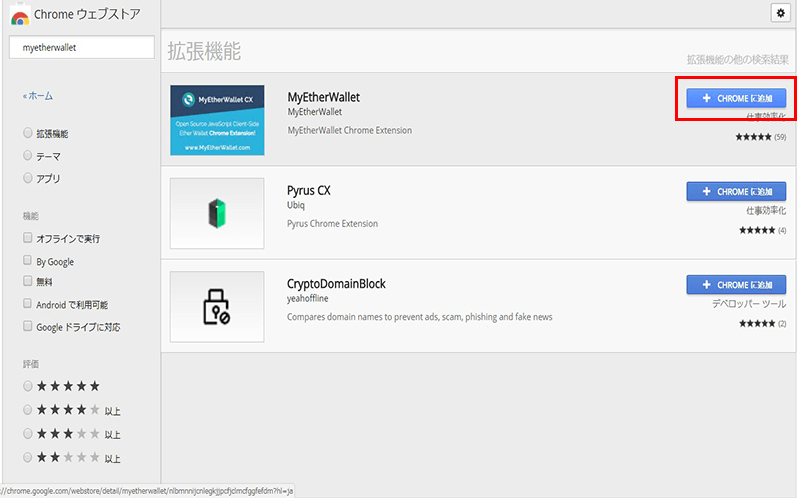Screen dimensions: 800x500
Task: Open the MyEtherWallet CX thumbnail image
Action: (x=217, y=120)
